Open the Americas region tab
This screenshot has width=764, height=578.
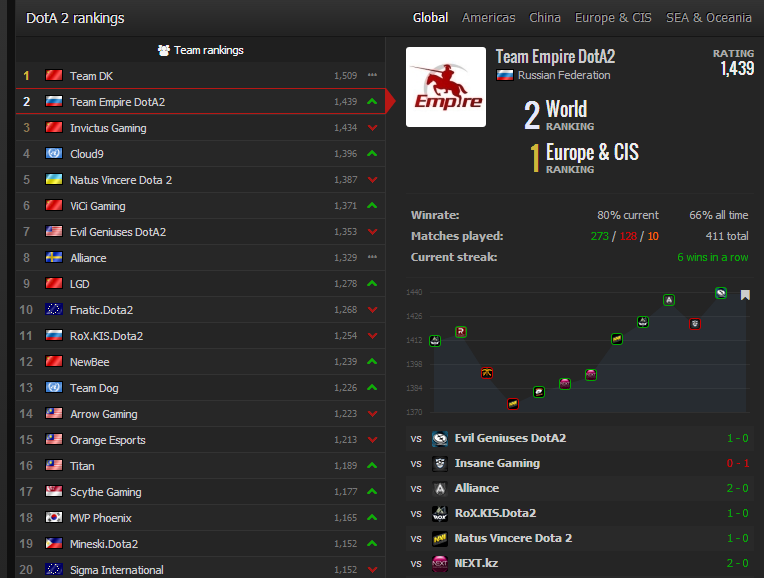(488, 18)
